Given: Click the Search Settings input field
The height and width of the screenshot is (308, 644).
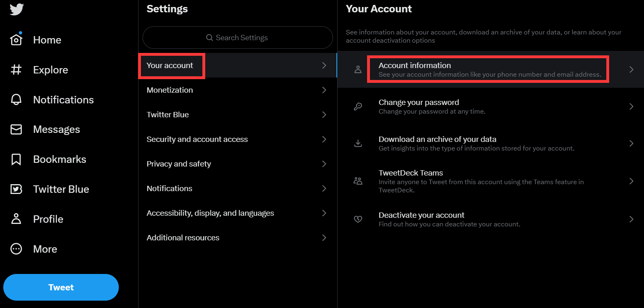Looking at the screenshot, I should pyautogui.click(x=238, y=38).
